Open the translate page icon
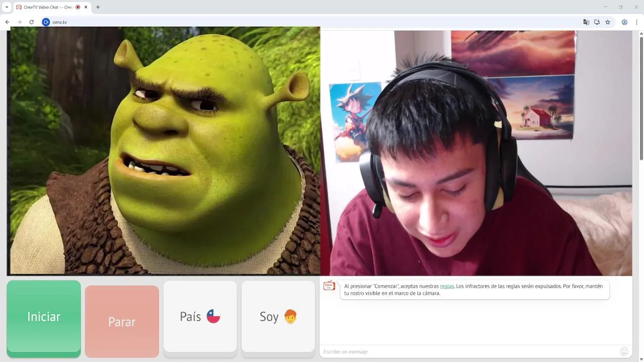The width and height of the screenshot is (644, 362). click(x=586, y=22)
